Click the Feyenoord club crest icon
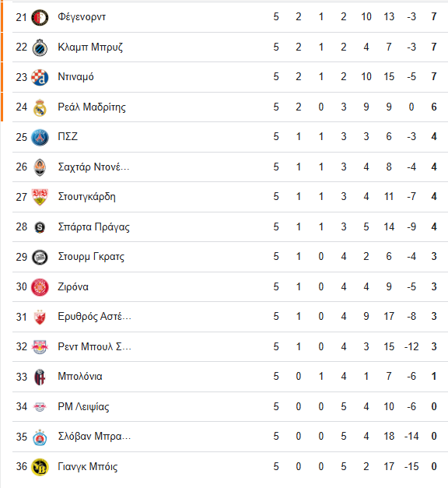 pyautogui.click(x=40, y=17)
